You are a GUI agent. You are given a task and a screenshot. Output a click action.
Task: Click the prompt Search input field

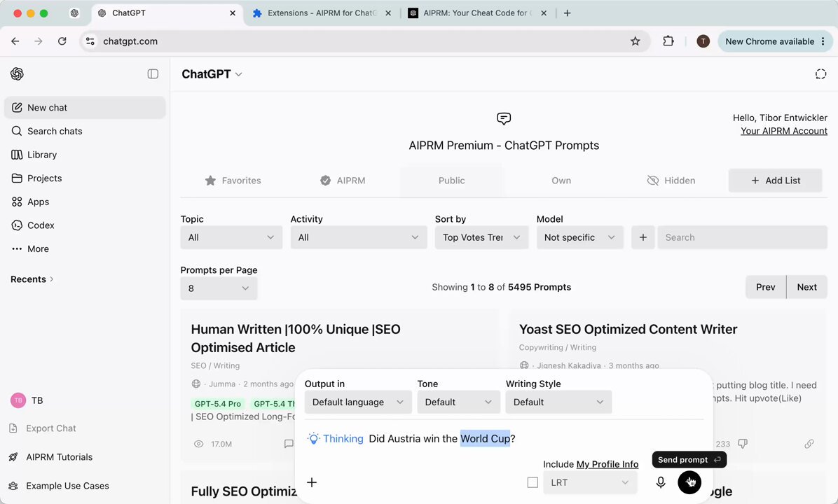pyautogui.click(x=742, y=237)
